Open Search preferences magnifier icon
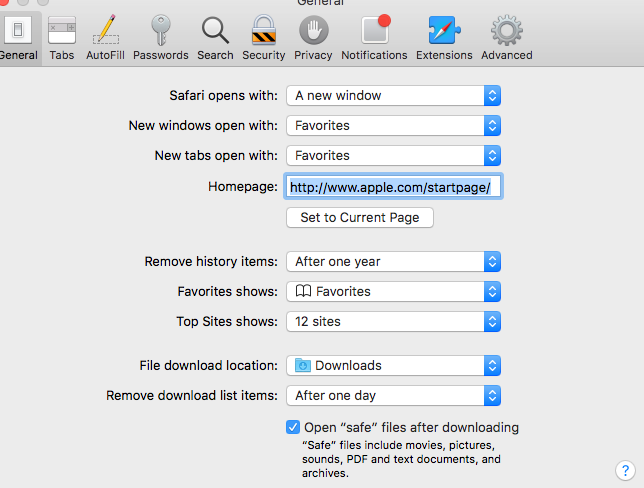644x488 pixels. (215, 39)
